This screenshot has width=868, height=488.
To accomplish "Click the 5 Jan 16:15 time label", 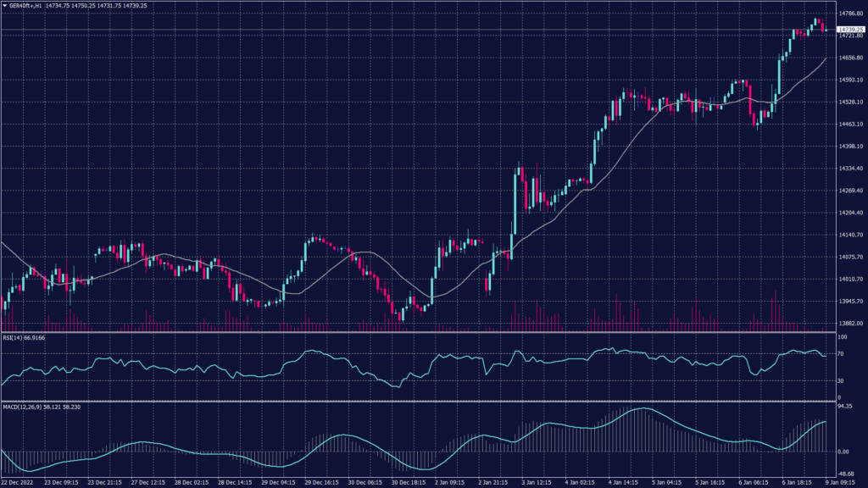I will (711, 483).
